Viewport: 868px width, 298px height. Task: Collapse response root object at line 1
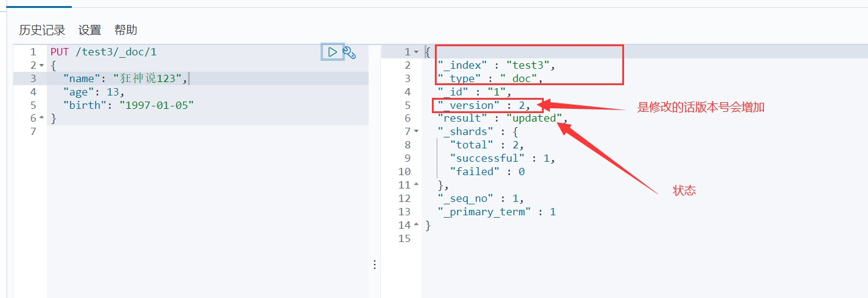click(416, 52)
